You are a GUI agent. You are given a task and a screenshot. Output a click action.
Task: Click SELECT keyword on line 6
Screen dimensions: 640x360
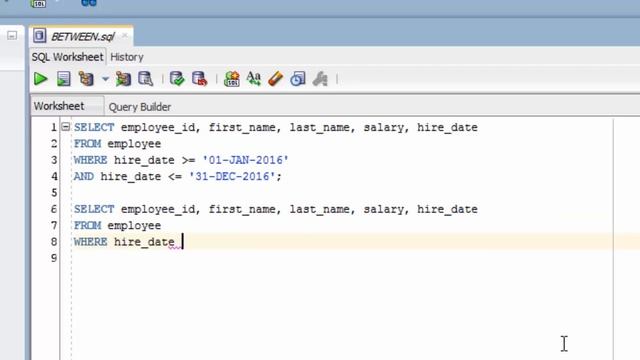point(94,209)
